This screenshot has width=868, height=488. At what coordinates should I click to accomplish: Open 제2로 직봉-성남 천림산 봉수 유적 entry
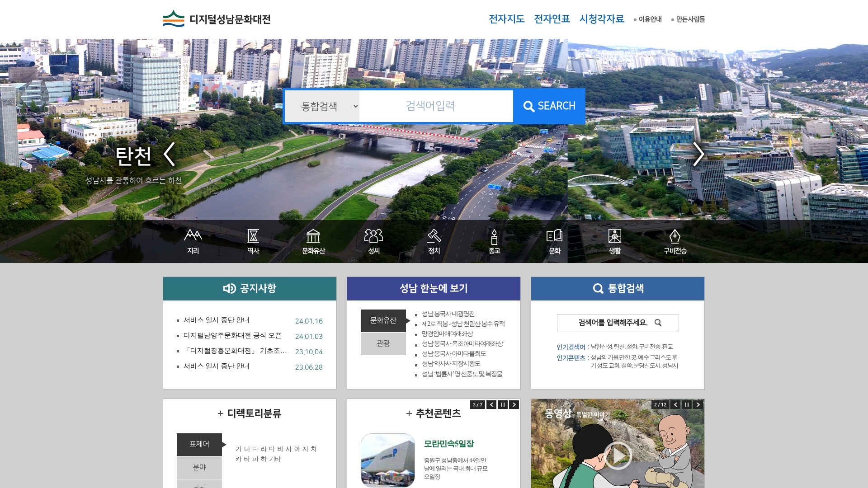tap(463, 324)
